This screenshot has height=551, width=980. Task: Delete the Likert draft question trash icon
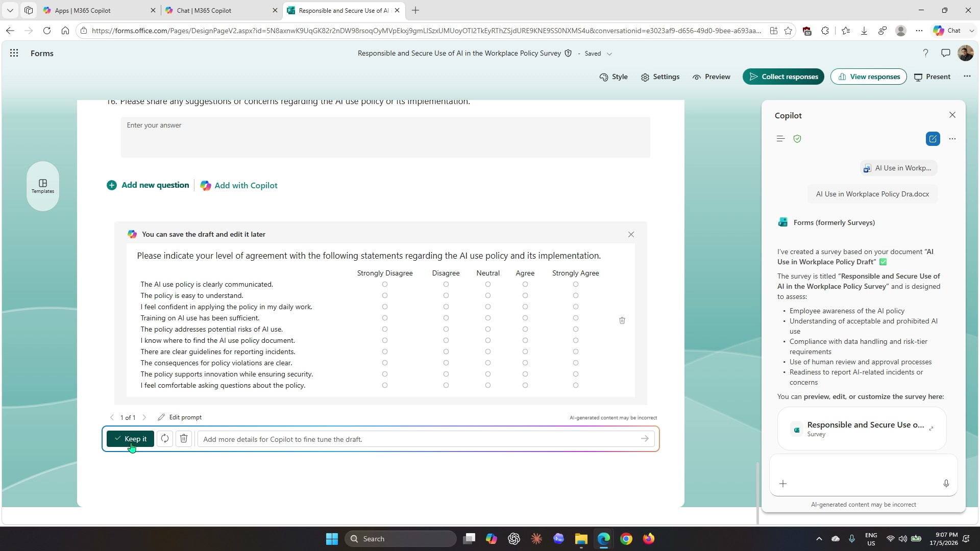click(622, 320)
